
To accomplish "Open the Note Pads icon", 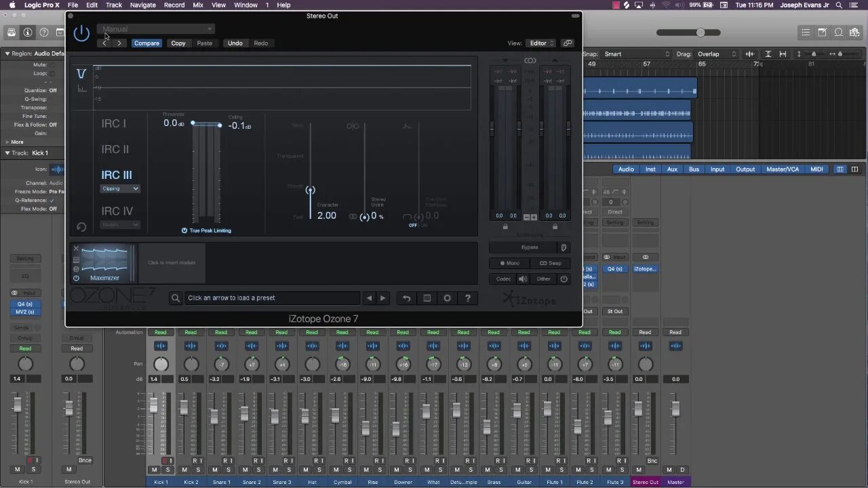I will click(x=822, y=32).
